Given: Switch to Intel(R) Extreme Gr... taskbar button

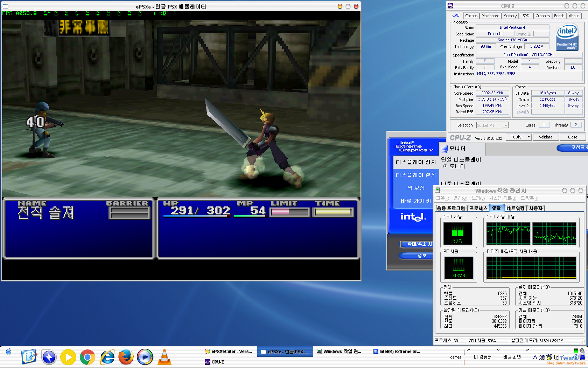Looking at the screenshot, I should [x=397, y=352].
